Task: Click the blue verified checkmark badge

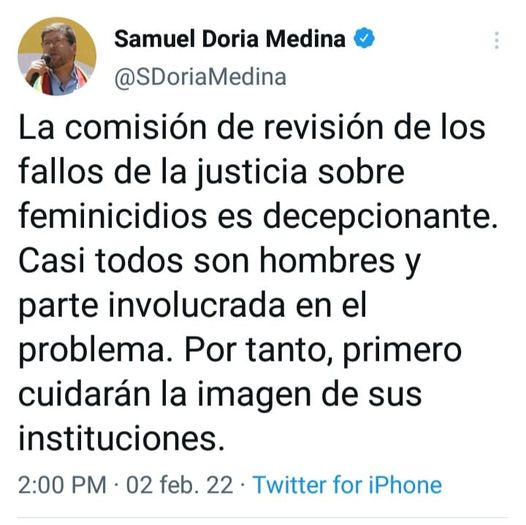Action: (364, 38)
